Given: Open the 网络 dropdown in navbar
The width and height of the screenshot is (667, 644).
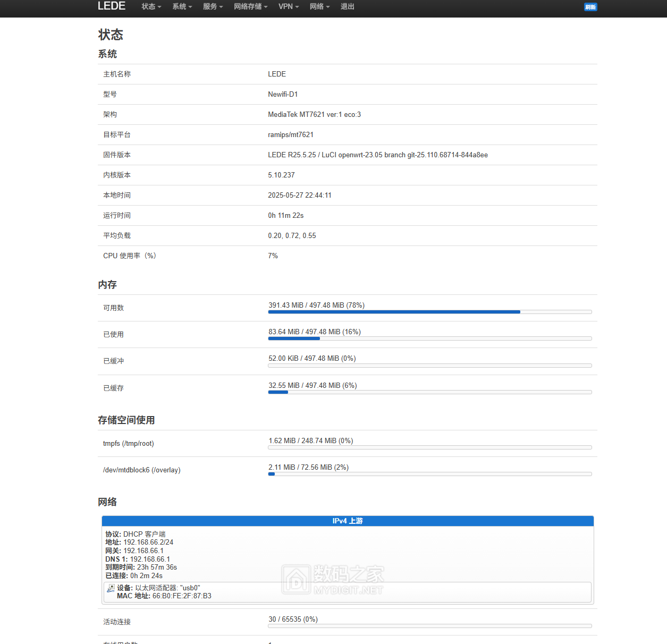Looking at the screenshot, I should [x=320, y=7].
